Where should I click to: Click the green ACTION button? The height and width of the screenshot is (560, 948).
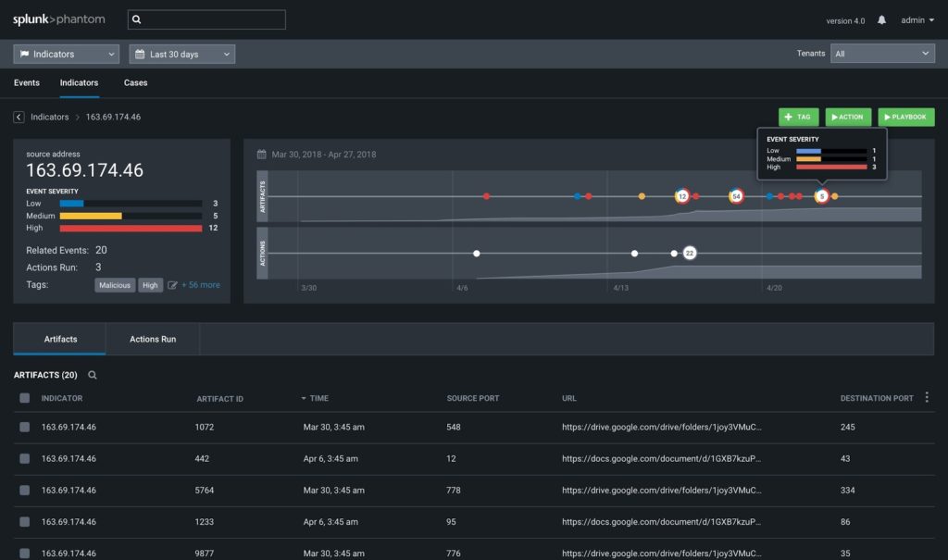coord(848,117)
